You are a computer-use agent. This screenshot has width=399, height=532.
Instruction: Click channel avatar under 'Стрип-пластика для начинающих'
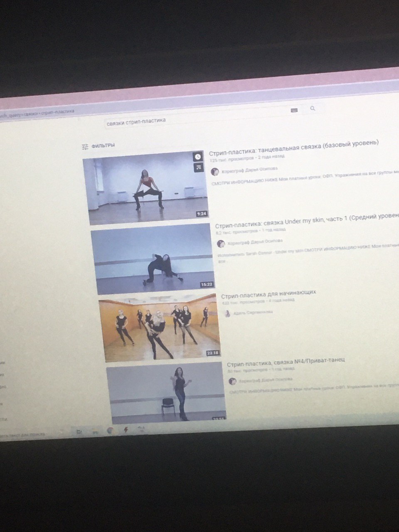point(227,313)
